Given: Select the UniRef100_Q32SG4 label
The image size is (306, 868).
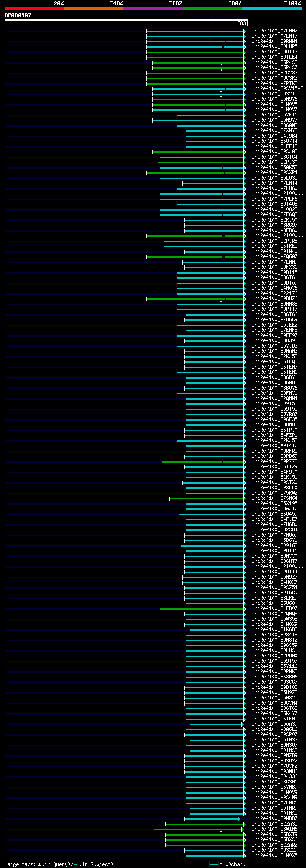Looking at the screenshot, I should point(274,530).
